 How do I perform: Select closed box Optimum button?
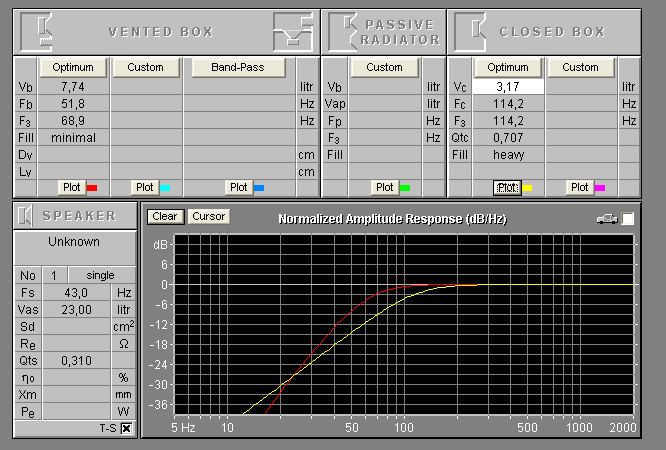(x=508, y=68)
